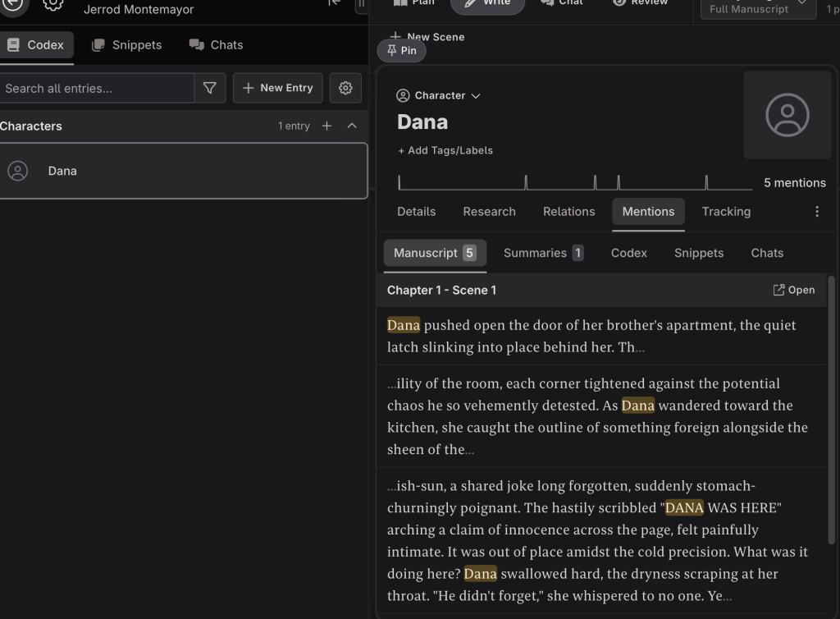Open codex settings gear next to New Entry

click(345, 88)
